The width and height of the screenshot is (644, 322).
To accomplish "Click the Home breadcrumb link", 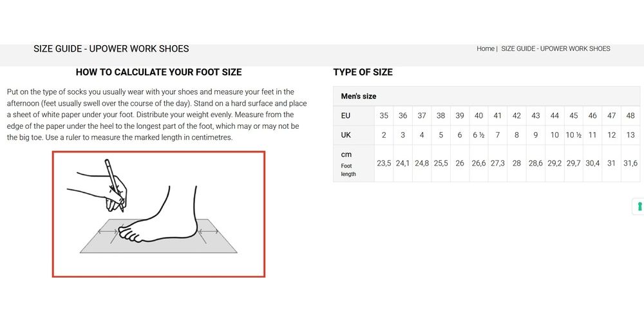I will point(485,49).
